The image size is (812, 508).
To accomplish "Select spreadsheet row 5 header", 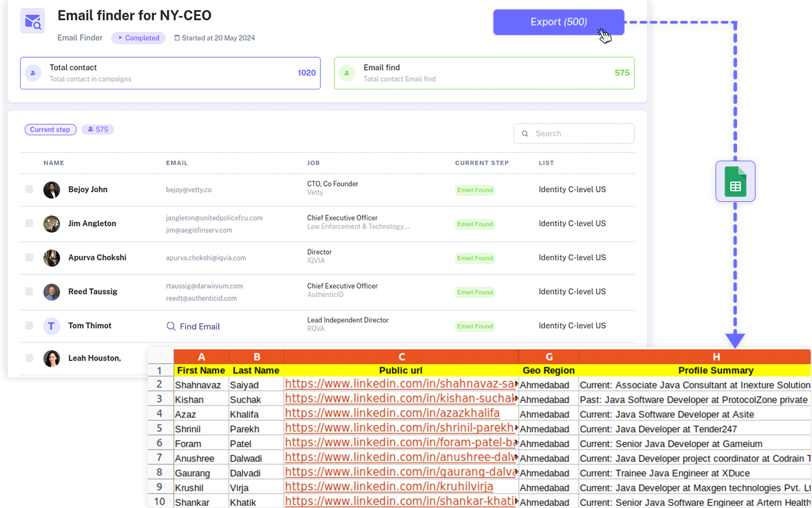I will pos(160,429).
